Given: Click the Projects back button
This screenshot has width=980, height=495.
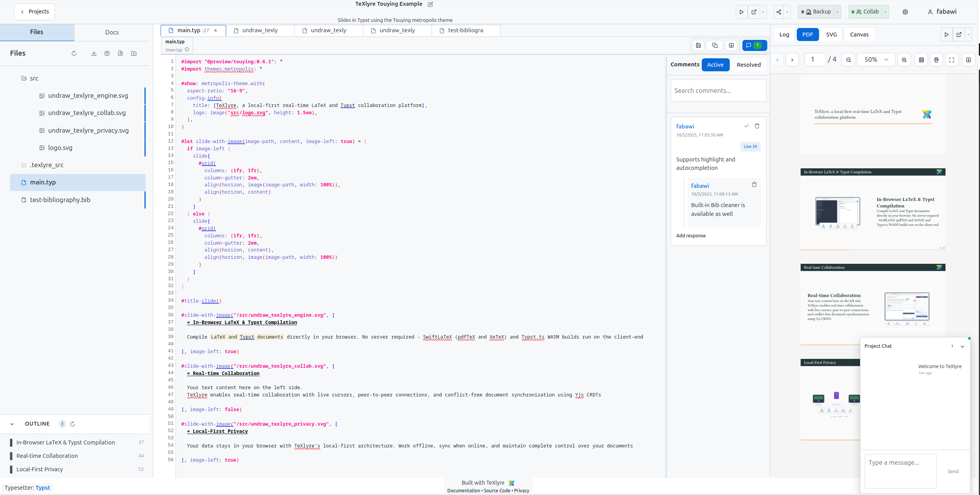Looking at the screenshot, I should point(34,12).
